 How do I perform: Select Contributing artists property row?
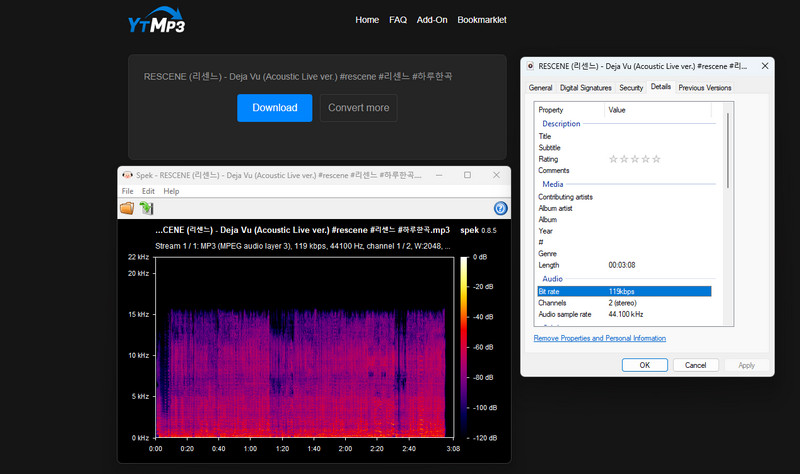coord(624,197)
